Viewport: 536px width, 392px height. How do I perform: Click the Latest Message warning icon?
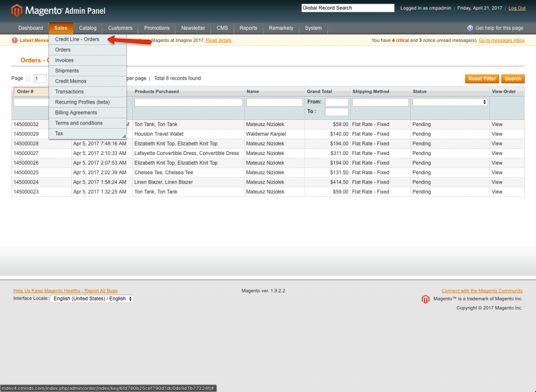coord(15,40)
